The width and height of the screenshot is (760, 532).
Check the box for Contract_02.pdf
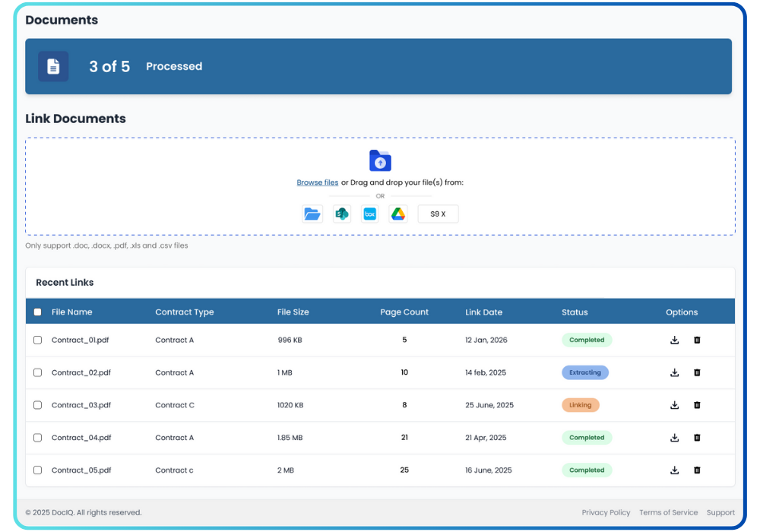37,372
